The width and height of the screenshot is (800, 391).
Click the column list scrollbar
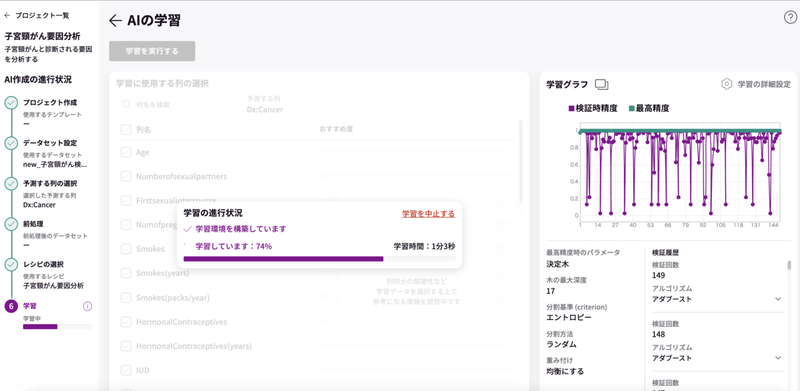tap(520, 162)
